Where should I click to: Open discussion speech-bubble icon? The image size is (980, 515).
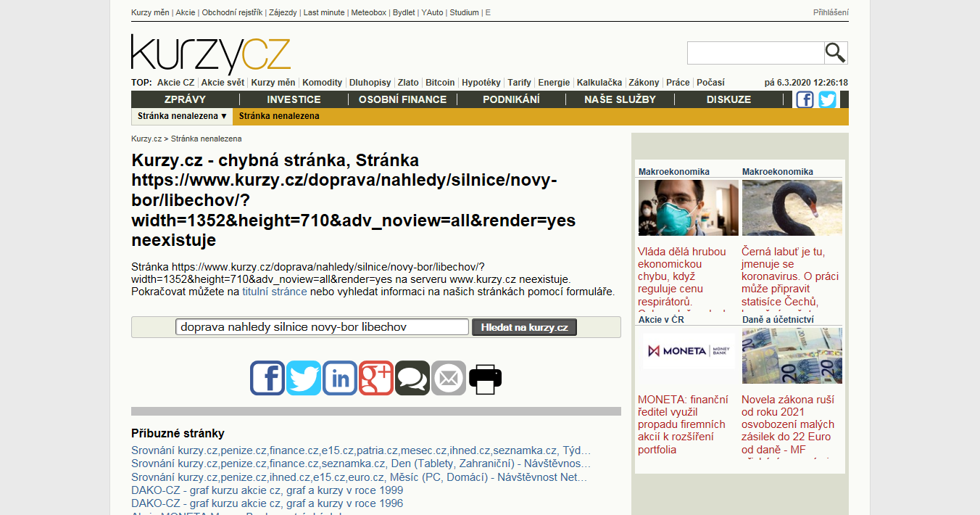point(412,378)
